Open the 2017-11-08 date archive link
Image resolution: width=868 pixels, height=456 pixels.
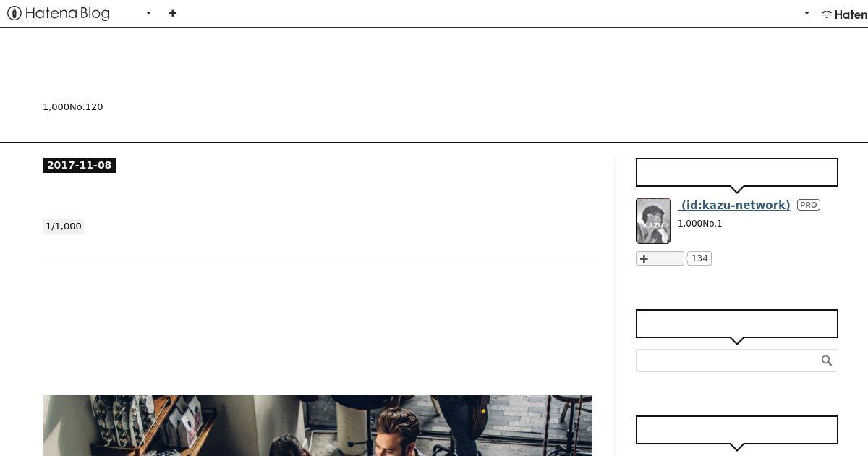click(x=79, y=165)
